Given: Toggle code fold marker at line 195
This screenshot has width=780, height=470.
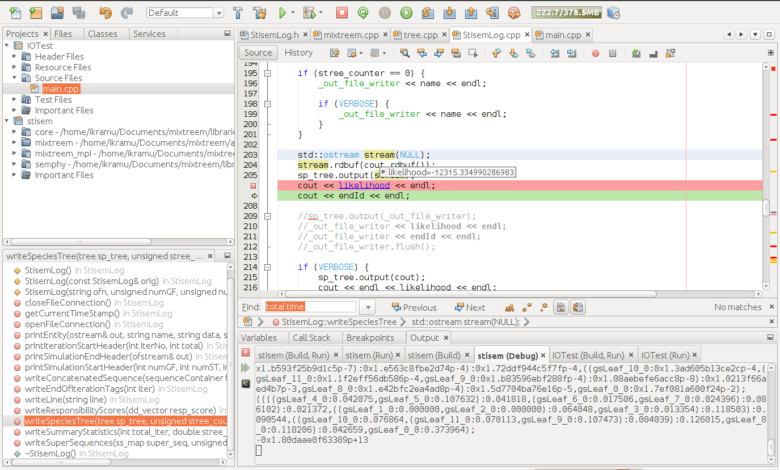Looking at the screenshot, I should 268,74.
